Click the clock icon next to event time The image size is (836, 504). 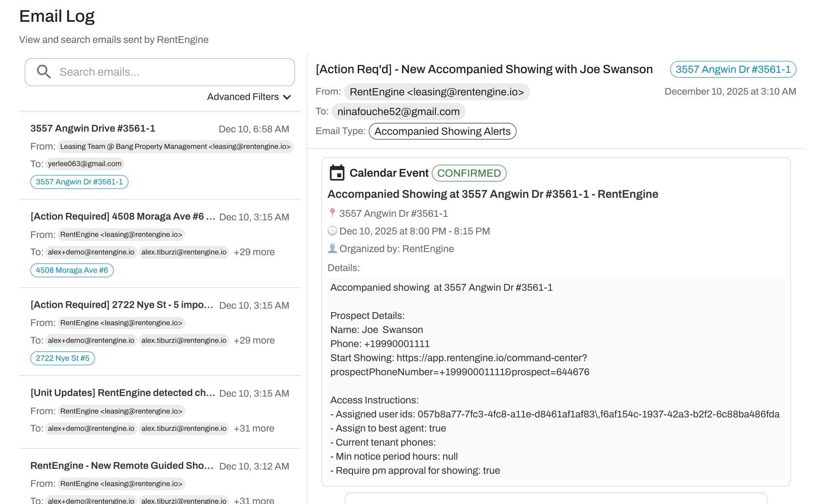[x=333, y=231]
